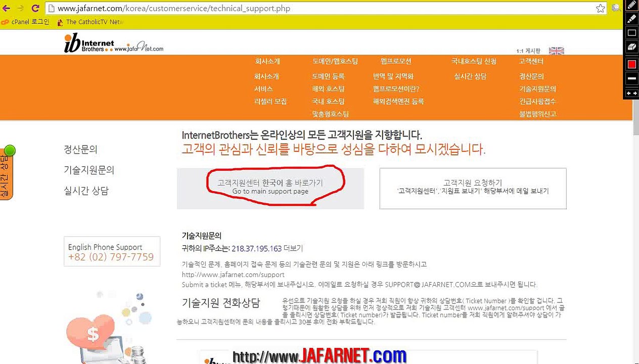The height and width of the screenshot is (364, 639).
Task: Select the rectangle shape tool
Action: (x=631, y=33)
